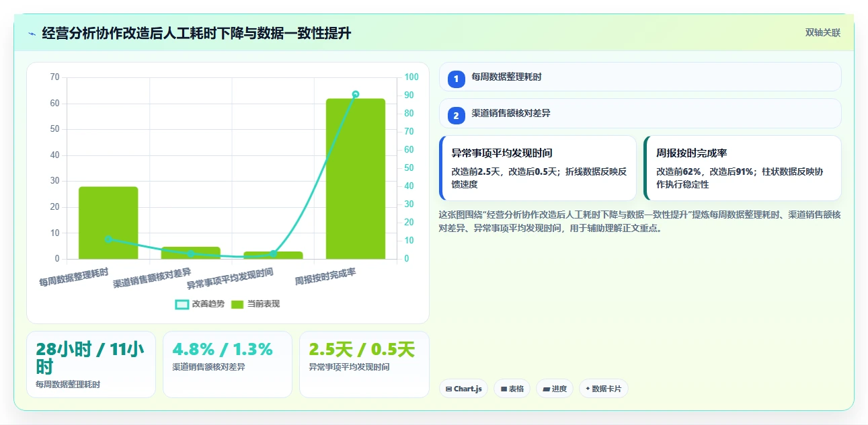Click the x-axis label 每周数据整理耗时

click(x=74, y=276)
